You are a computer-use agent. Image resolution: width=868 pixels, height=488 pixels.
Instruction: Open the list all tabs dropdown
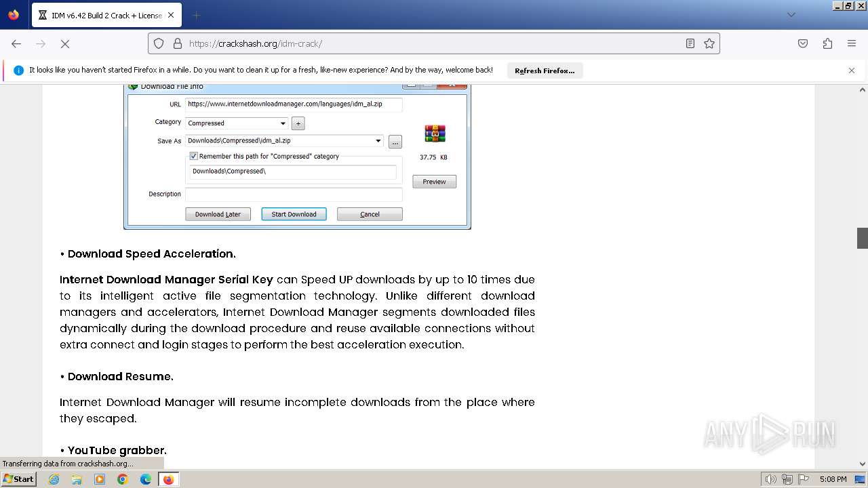791,15
